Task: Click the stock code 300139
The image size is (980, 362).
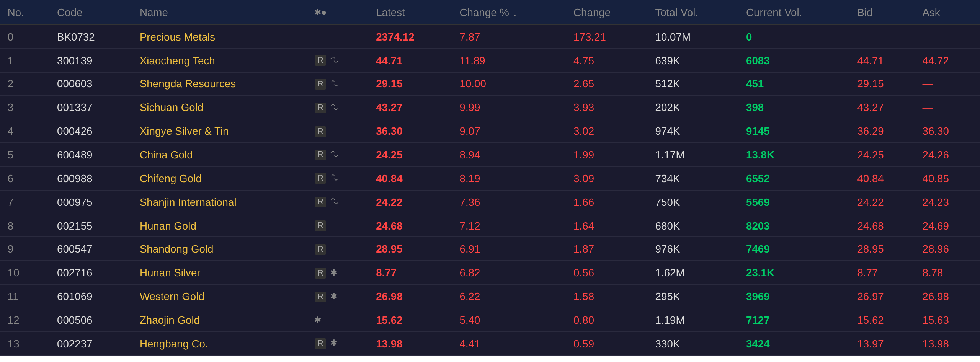Action: click(75, 61)
